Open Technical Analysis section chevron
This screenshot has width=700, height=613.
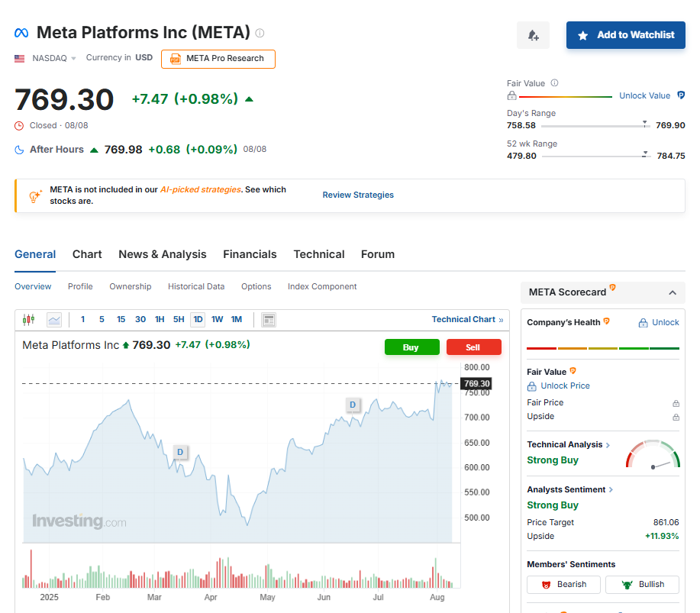(x=608, y=445)
